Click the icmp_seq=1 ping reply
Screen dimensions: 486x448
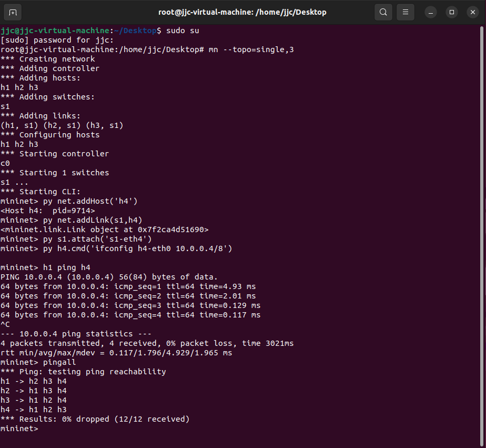coord(128,286)
